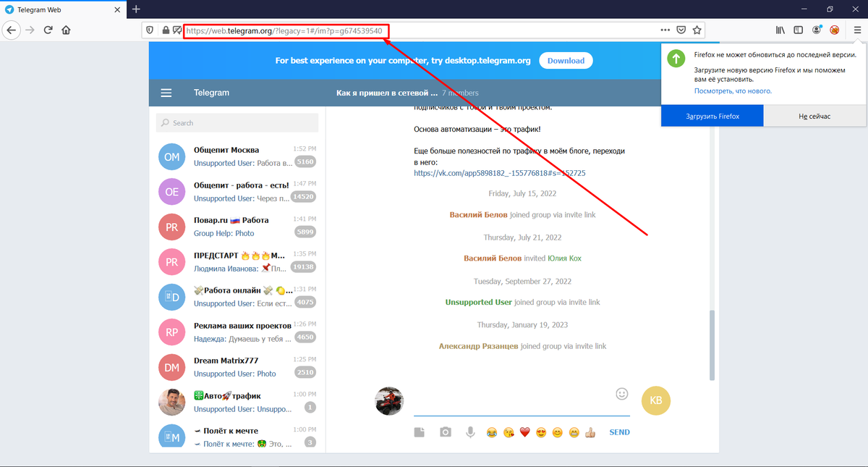868x467 pixels.
Task: Insert the thumbs up emoji
Action: [590, 432]
